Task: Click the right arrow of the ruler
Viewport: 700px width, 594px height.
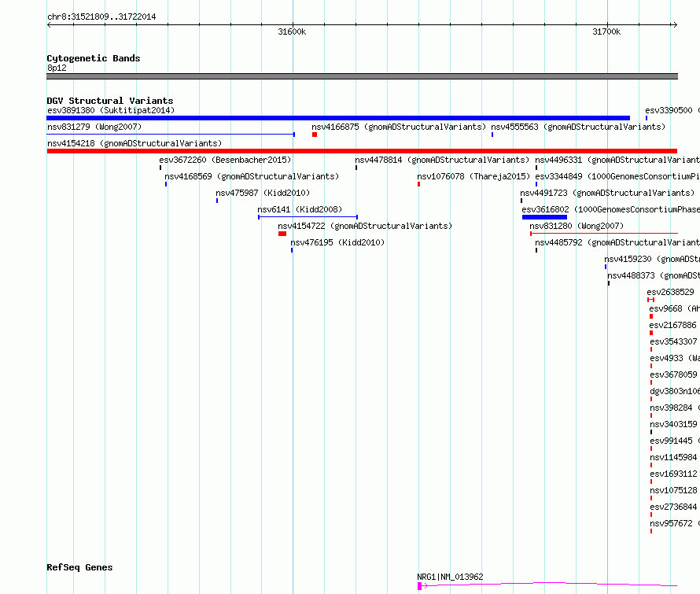Action: click(675, 25)
